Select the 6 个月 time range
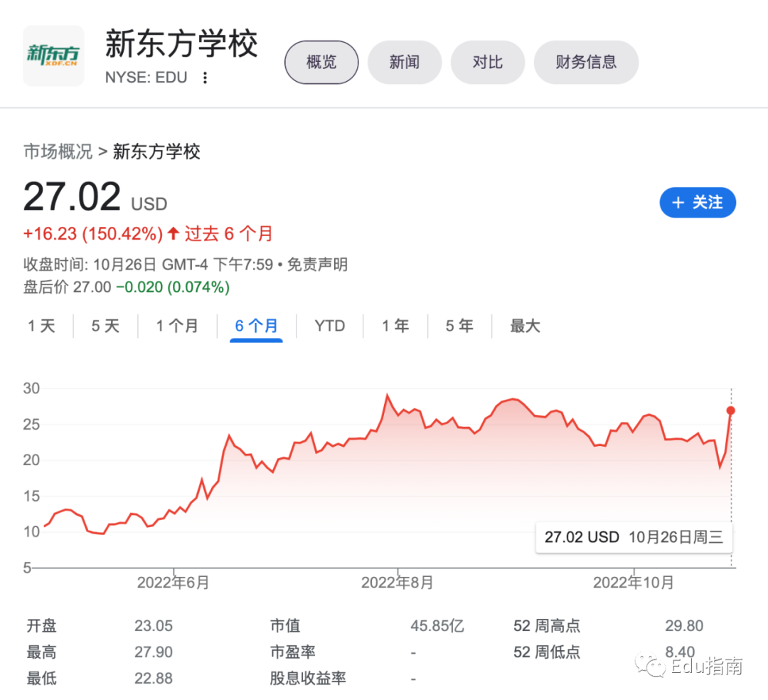 [256, 326]
